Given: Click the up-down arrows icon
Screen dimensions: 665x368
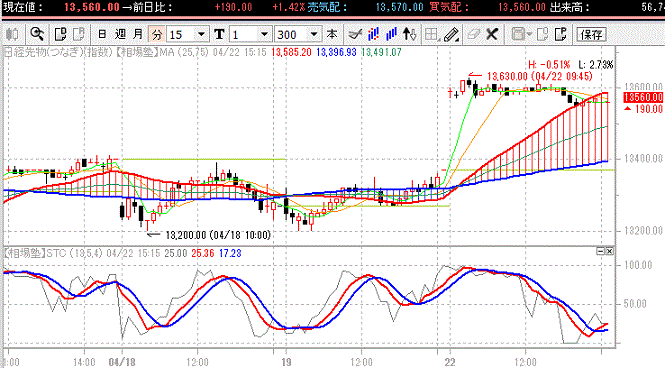Looking at the screenshot, I should tap(409, 34).
